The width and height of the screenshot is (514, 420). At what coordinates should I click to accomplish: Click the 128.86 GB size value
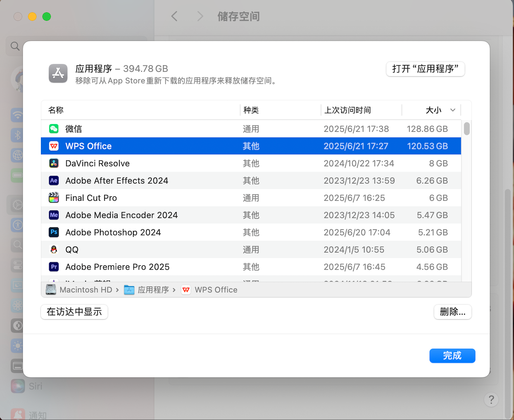click(427, 129)
